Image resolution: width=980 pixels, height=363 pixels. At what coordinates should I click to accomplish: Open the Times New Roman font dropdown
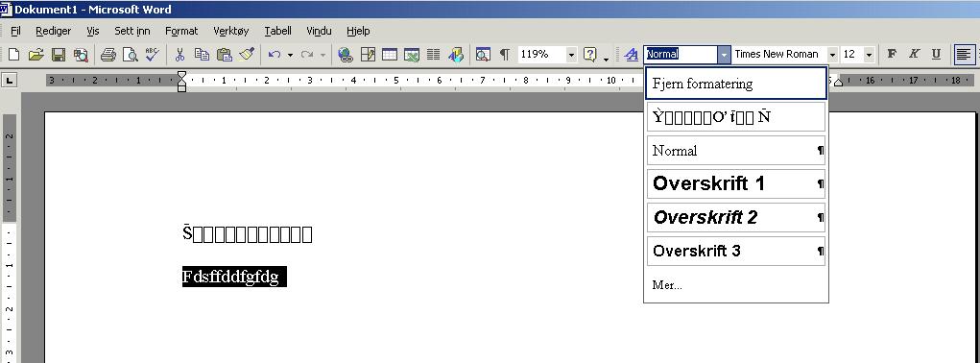click(832, 55)
